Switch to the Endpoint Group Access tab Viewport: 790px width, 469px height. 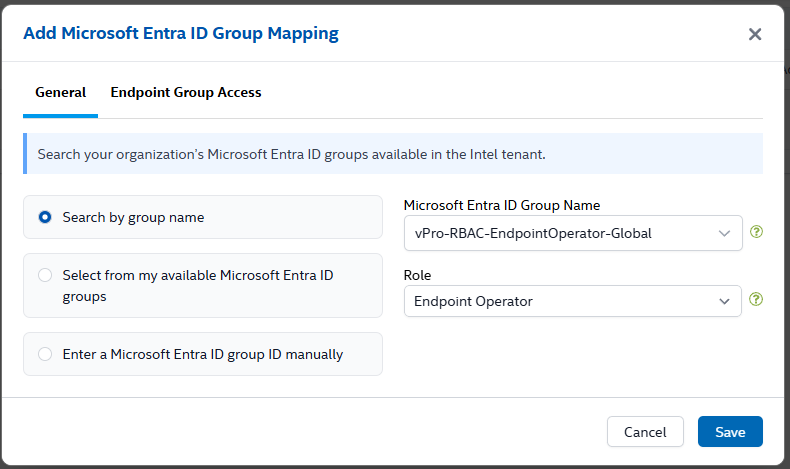186,93
